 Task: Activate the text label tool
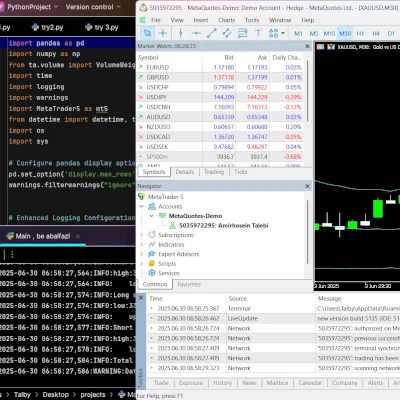pos(258,33)
